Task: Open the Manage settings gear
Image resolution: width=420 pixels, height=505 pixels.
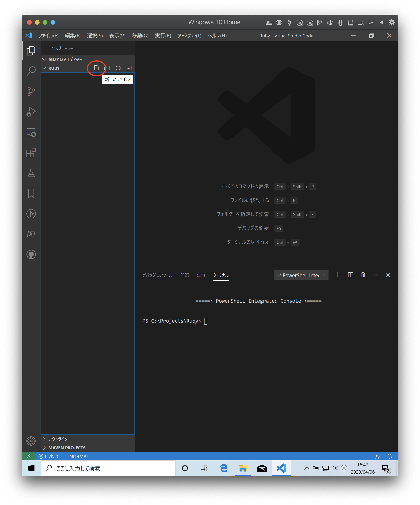Action: [x=31, y=441]
